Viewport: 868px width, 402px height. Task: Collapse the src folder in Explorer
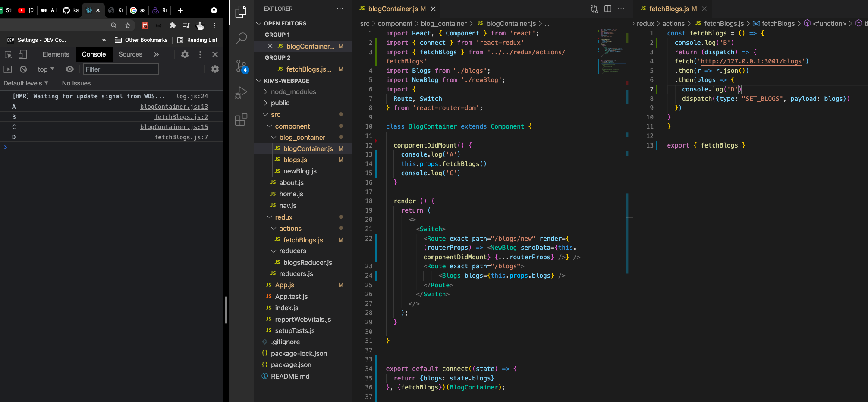pyautogui.click(x=276, y=114)
